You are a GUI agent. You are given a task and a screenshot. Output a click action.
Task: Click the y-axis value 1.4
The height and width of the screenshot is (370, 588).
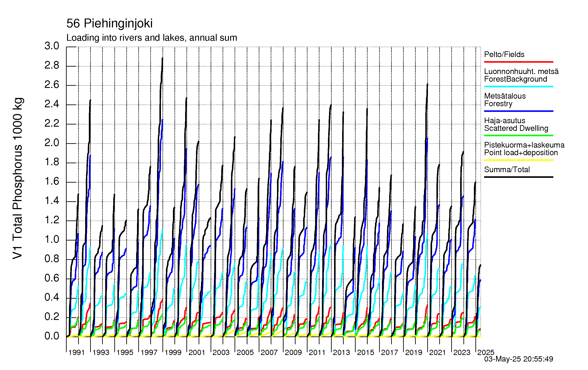[x=52, y=201]
